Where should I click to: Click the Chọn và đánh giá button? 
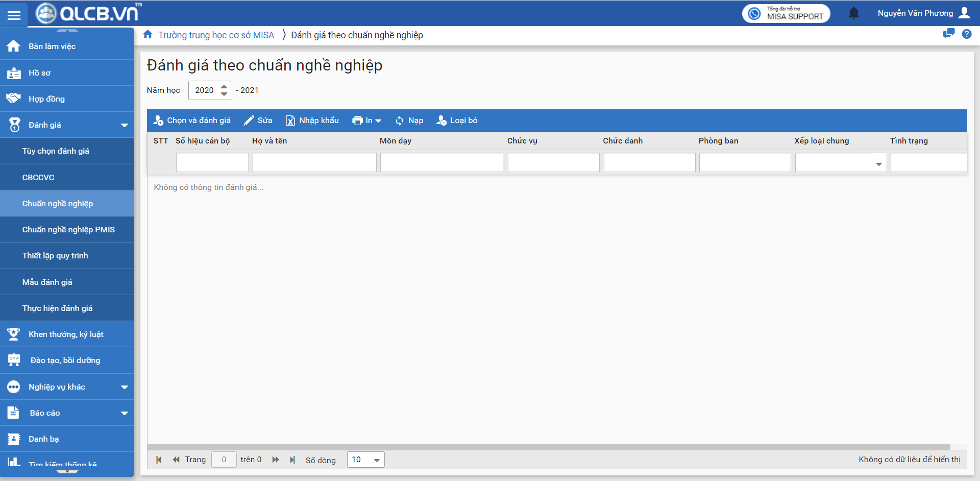tap(192, 121)
